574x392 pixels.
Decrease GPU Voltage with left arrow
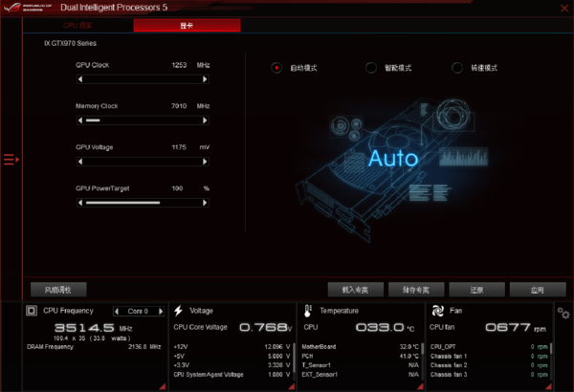(80, 162)
